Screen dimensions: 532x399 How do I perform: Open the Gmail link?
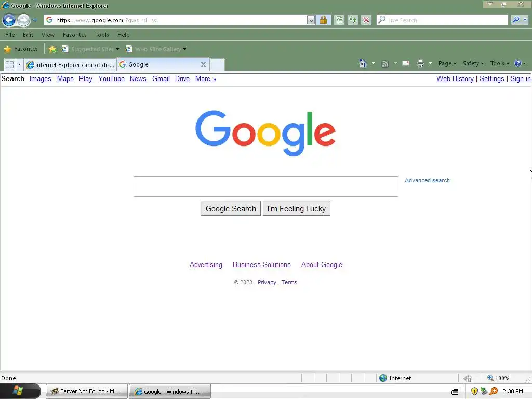(161, 79)
